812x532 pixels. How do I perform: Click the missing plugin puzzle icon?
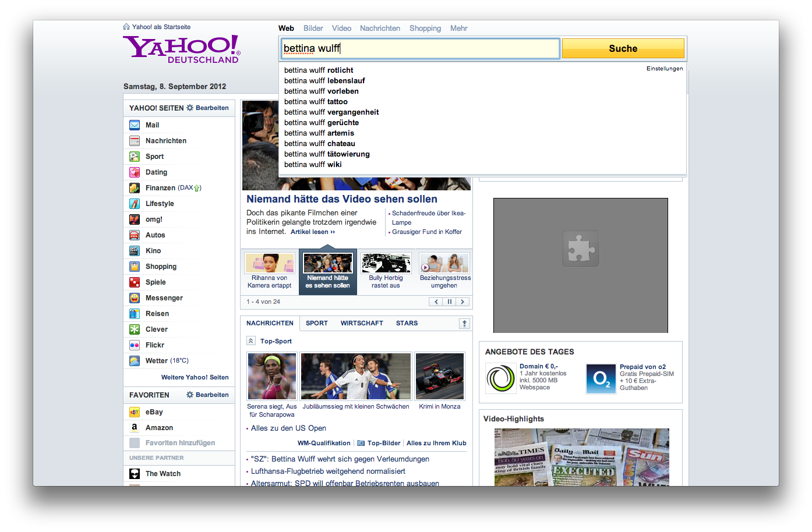(x=581, y=249)
